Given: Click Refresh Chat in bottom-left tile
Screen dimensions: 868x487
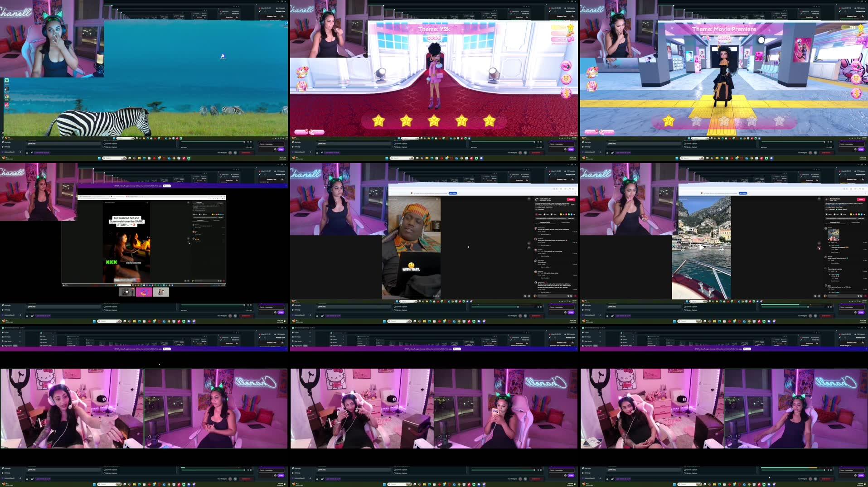Looking at the screenshot, I should coord(281,338).
